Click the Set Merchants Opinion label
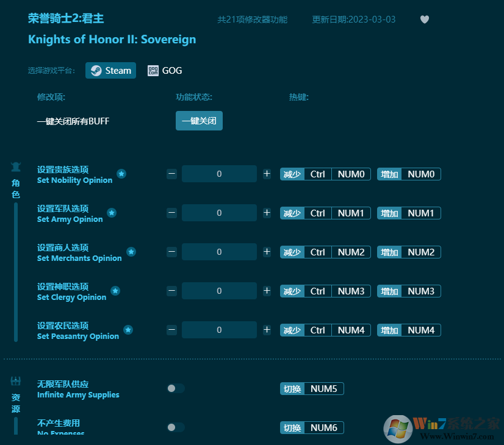Image resolution: width=504 pixels, height=445 pixels. click(x=79, y=258)
